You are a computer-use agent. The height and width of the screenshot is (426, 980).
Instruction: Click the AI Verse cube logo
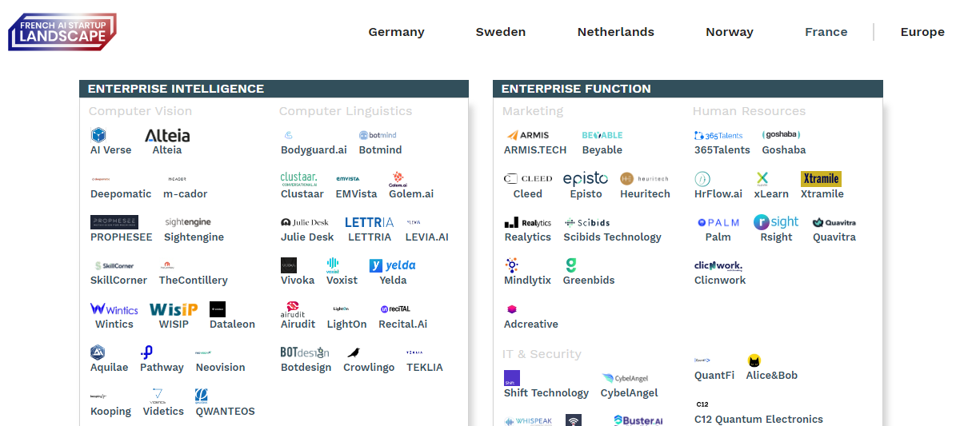click(98, 135)
